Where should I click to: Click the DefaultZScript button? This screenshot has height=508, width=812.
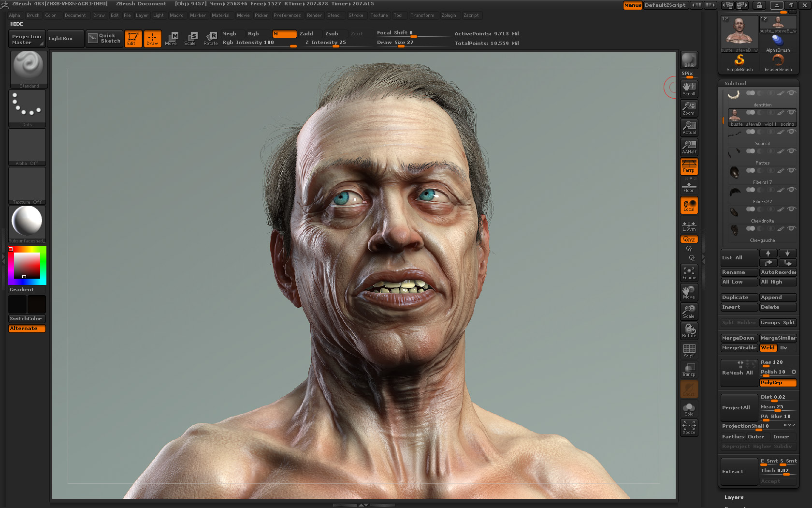pyautogui.click(x=665, y=5)
